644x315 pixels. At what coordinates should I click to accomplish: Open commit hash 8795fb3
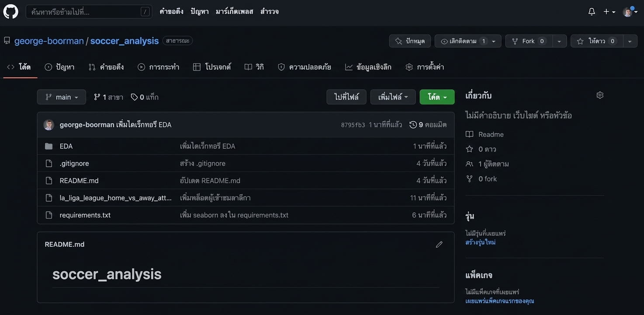[x=353, y=125]
